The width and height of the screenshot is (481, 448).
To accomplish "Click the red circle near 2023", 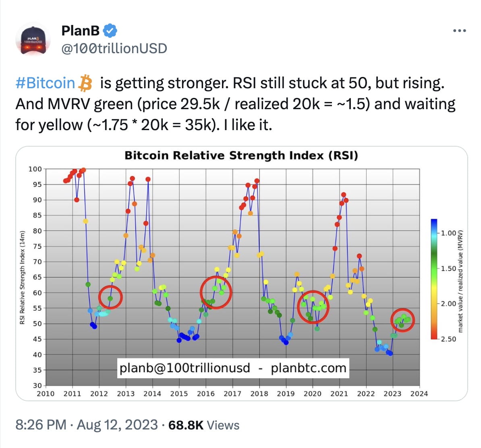I will 403,319.
